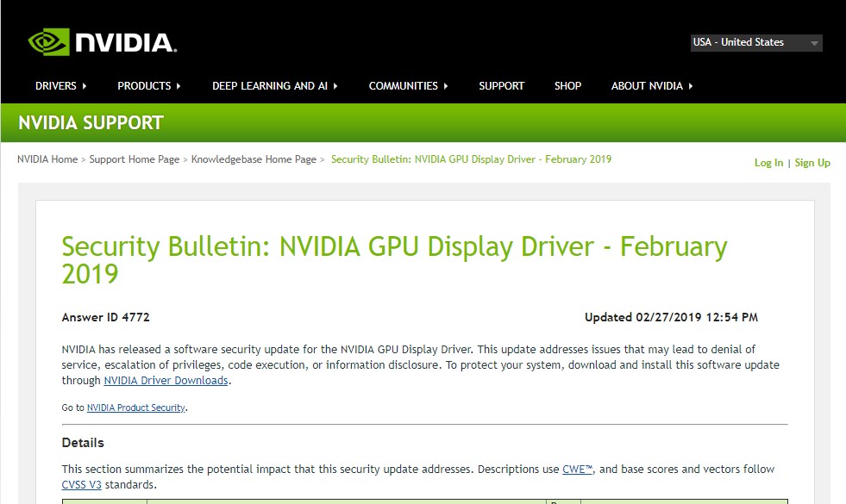Click the Security Bulletin page title
Viewport: 846px width, 504px height.
tap(394, 260)
